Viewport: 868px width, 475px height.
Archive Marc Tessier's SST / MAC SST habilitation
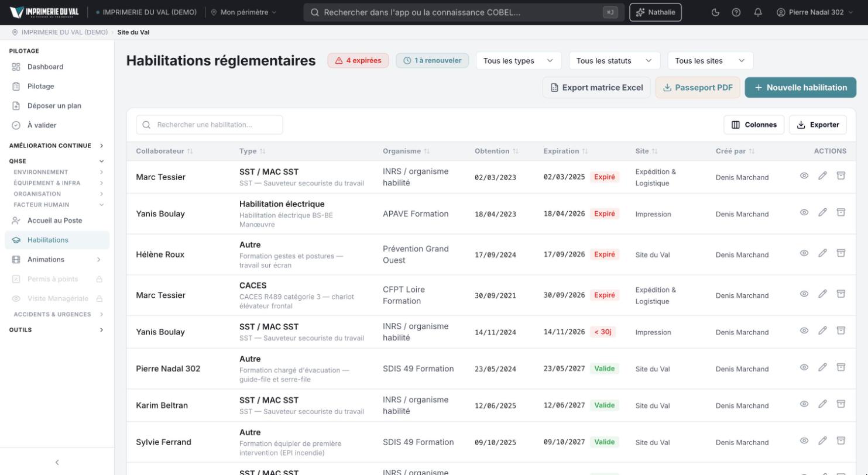[841, 175]
